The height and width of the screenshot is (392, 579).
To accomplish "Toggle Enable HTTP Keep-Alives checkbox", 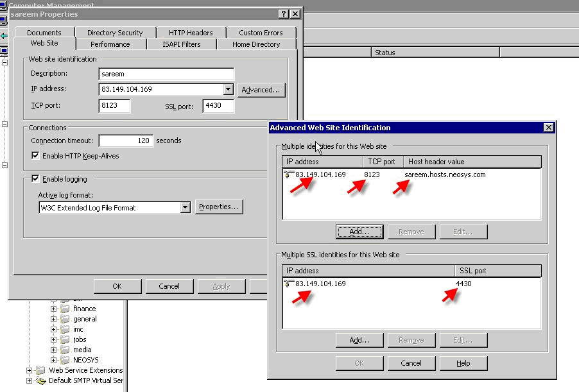I will [x=35, y=156].
